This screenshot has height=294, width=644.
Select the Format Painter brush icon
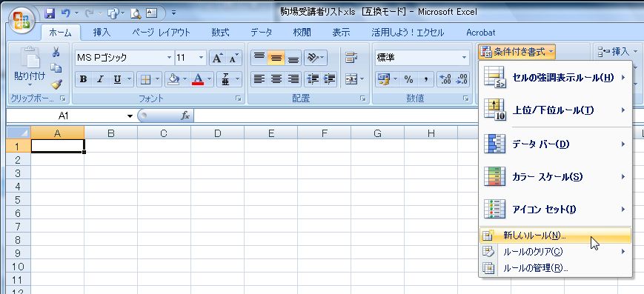tap(56, 84)
